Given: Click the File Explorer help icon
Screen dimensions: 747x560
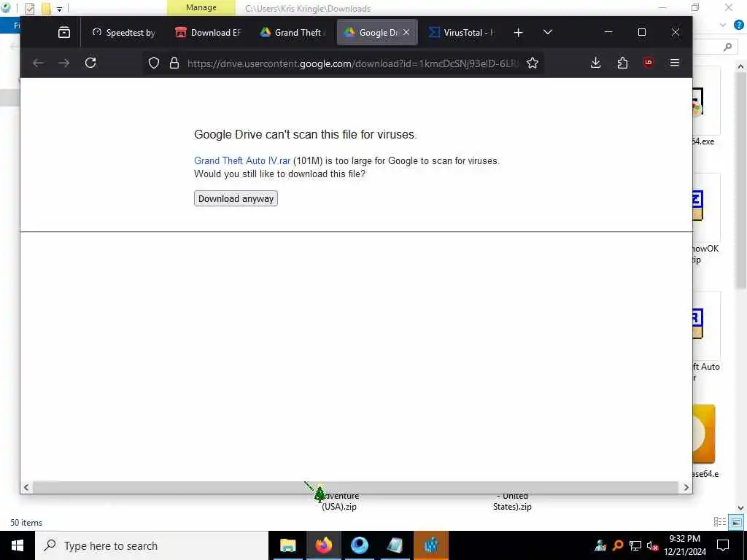Looking at the screenshot, I should point(739,26).
